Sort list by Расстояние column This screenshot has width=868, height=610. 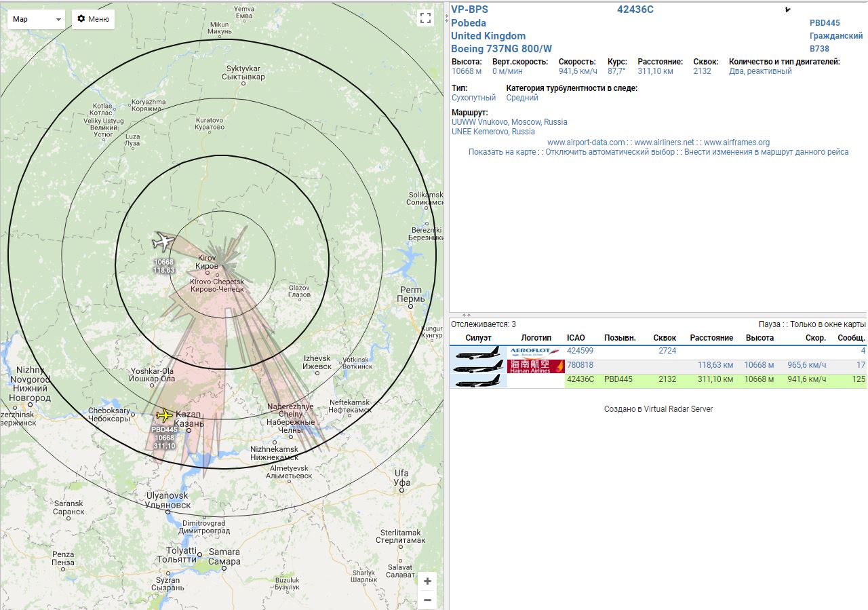[711, 338]
